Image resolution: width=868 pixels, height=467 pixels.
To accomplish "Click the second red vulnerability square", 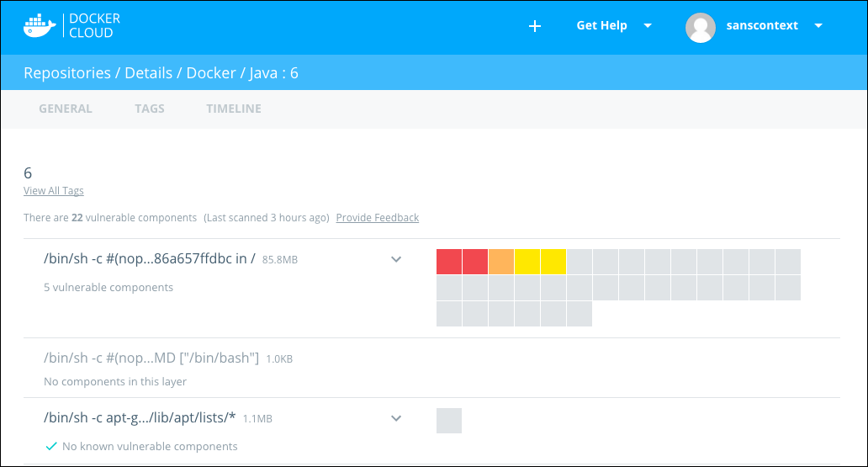I will click(x=475, y=262).
